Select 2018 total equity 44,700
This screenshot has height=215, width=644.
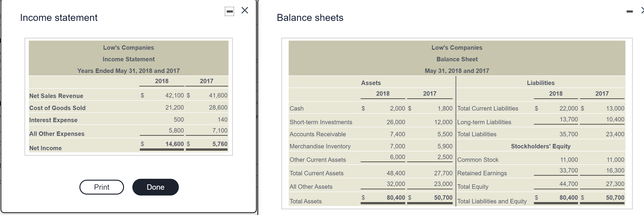[569, 184]
